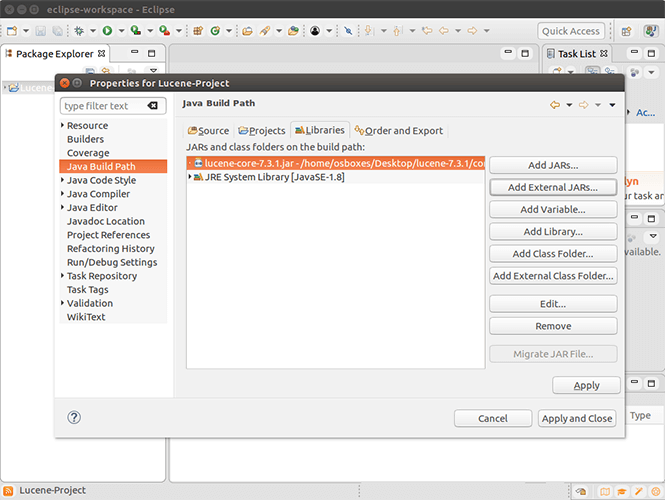Screen dimensions: 665x500
Task: Switch to the Source tab
Action: pyautogui.click(x=208, y=130)
